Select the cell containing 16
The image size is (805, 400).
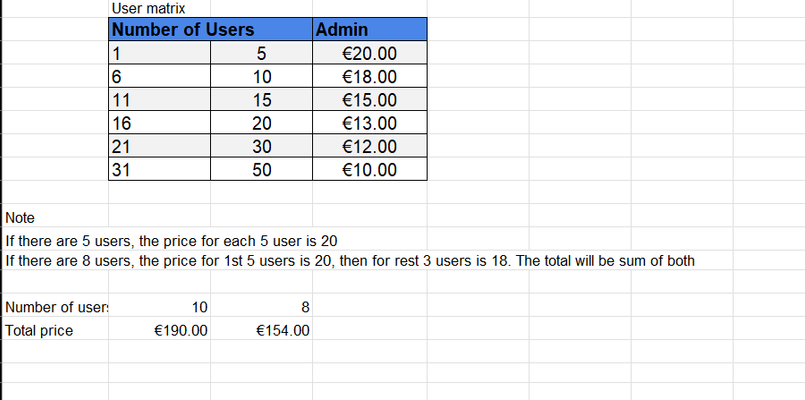(x=160, y=123)
